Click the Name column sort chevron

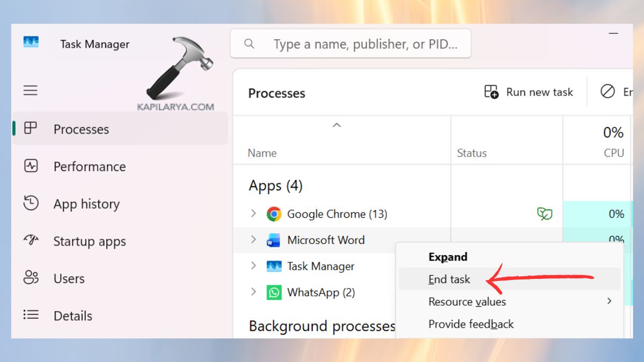pos(336,124)
